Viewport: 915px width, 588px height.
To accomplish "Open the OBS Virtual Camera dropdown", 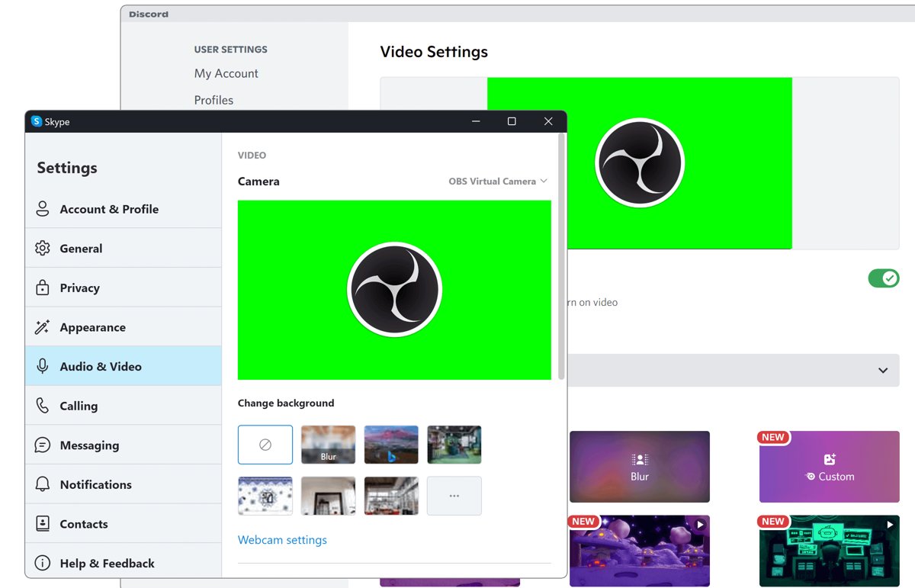I will pyautogui.click(x=498, y=182).
